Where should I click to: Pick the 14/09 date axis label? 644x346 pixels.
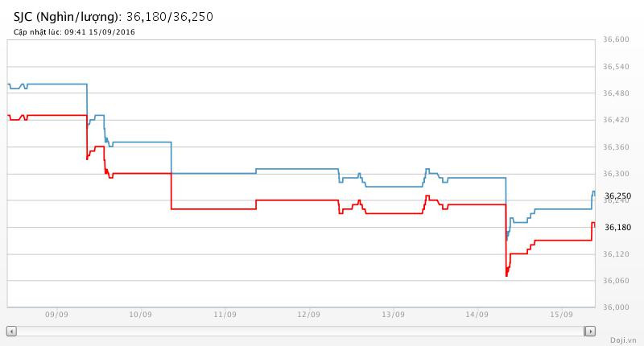point(477,315)
